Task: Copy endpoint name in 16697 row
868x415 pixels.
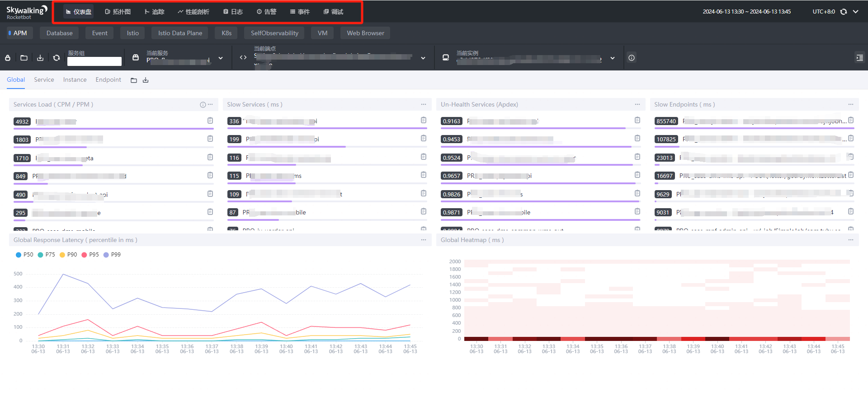Action: tap(851, 175)
